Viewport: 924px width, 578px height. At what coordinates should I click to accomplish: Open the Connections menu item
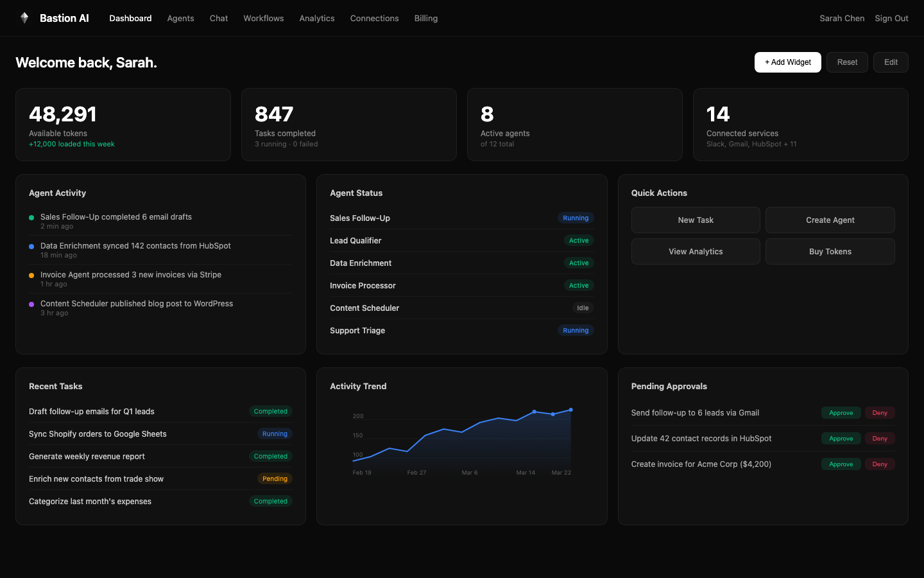[374, 18]
